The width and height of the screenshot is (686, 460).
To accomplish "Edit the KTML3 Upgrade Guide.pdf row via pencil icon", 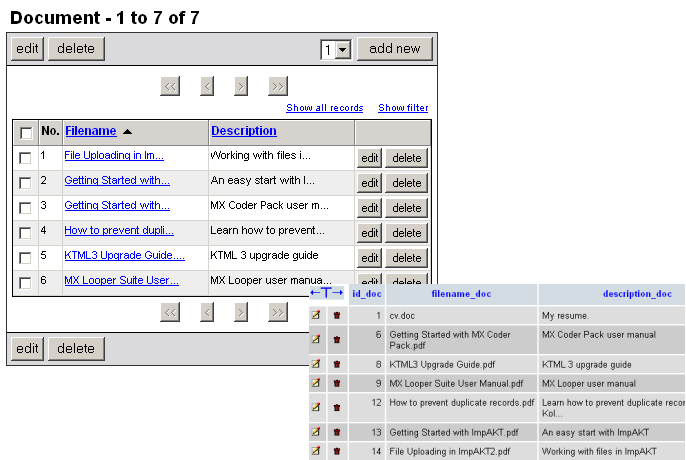I will (x=316, y=364).
